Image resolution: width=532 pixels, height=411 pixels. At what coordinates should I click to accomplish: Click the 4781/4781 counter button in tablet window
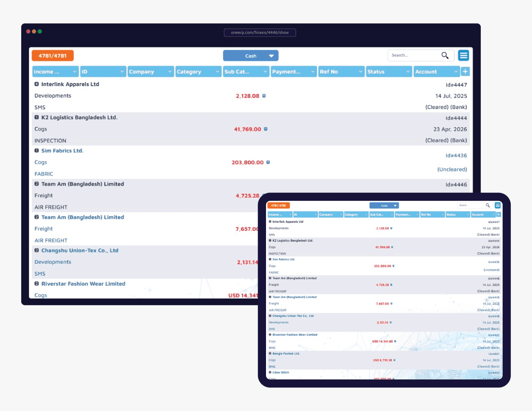(x=279, y=205)
